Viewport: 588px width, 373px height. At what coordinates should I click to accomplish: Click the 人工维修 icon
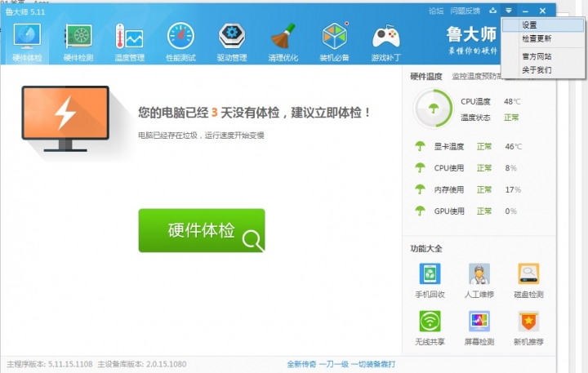pos(479,274)
